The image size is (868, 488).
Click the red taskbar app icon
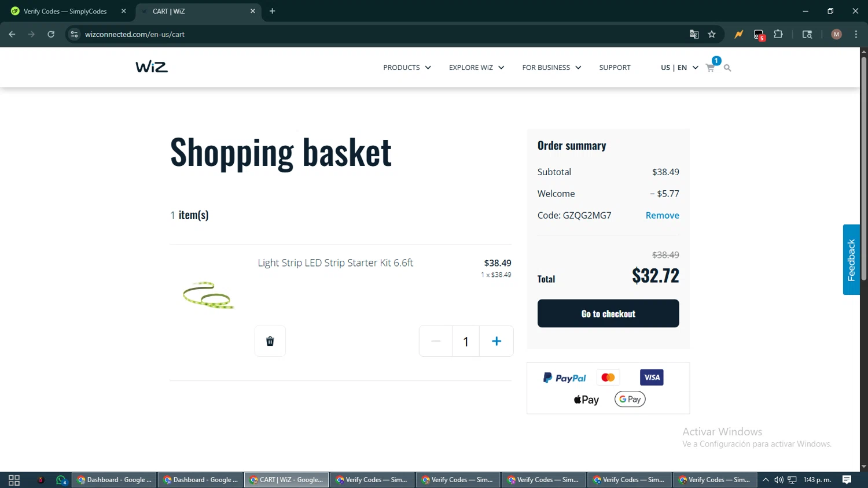(41, 480)
